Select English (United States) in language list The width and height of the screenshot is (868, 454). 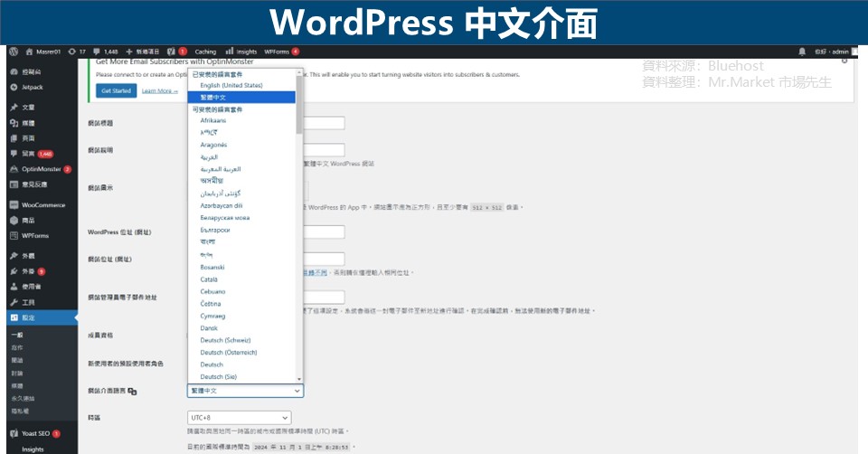point(231,85)
